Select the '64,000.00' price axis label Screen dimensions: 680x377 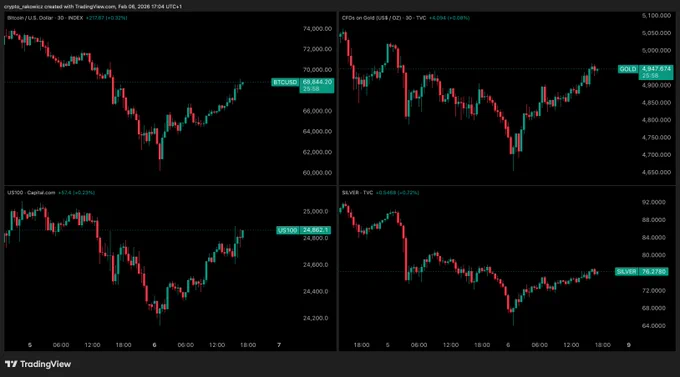[317, 131]
